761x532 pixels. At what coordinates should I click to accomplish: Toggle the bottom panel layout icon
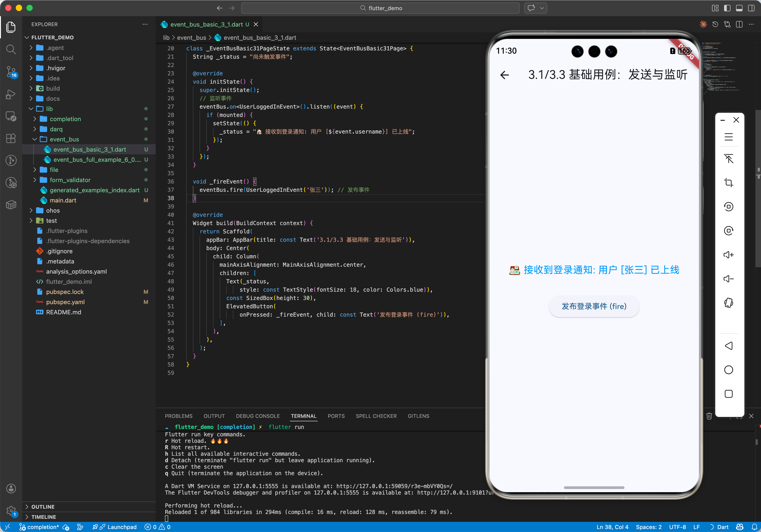click(x=739, y=8)
